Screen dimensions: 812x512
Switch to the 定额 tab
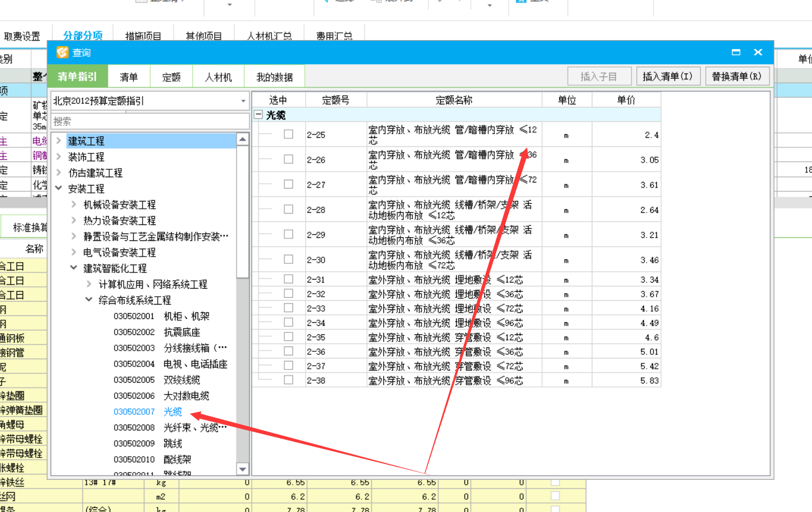(171, 76)
